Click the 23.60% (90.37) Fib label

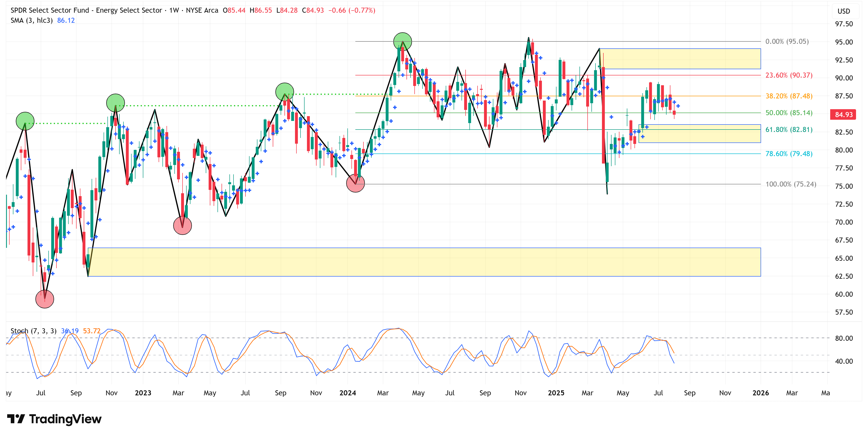789,75
